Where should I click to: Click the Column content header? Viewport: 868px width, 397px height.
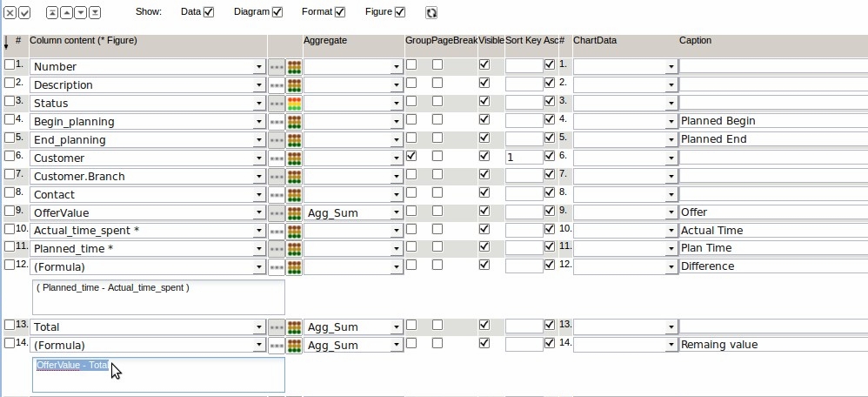[83, 41]
